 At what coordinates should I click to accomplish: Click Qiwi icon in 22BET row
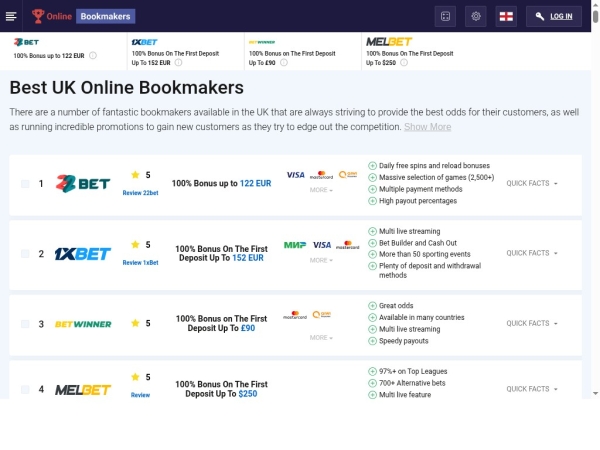pyautogui.click(x=348, y=174)
